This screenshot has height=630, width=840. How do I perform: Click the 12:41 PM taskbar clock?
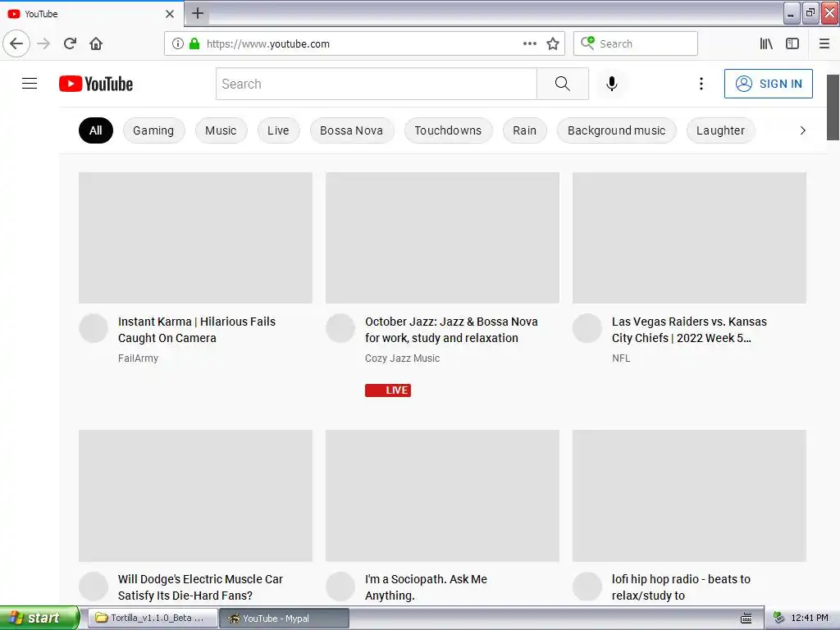pos(810,619)
